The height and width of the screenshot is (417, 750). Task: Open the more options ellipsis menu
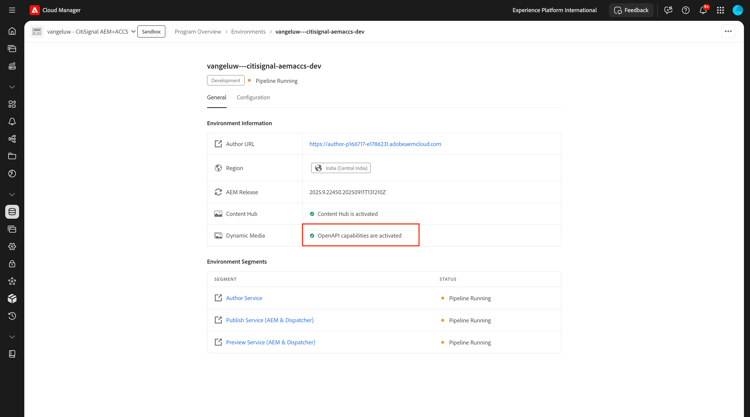pos(728,32)
